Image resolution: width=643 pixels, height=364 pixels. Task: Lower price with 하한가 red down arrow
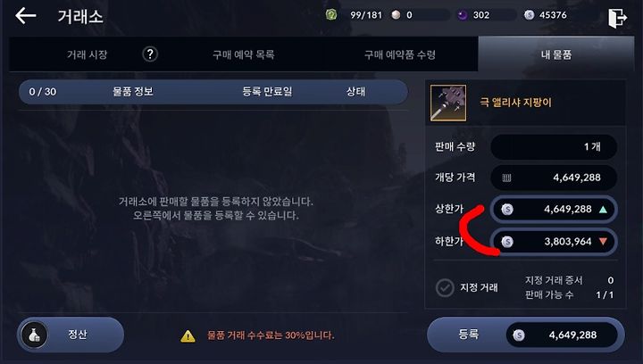(603, 242)
